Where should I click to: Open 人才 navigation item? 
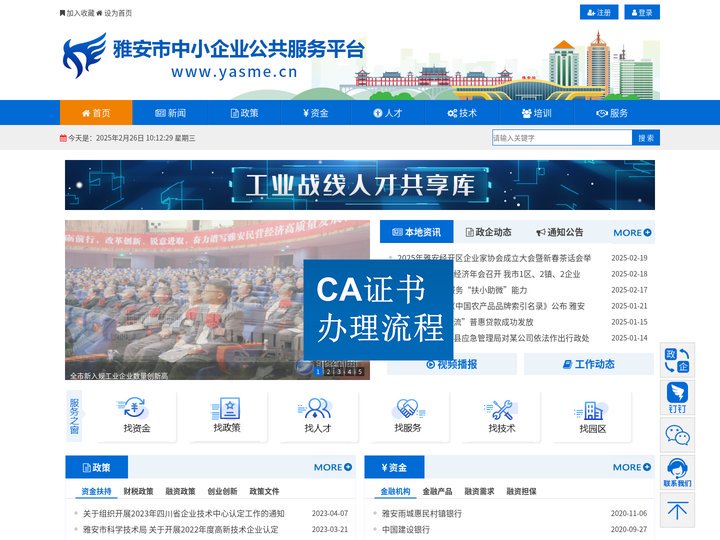click(388, 113)
